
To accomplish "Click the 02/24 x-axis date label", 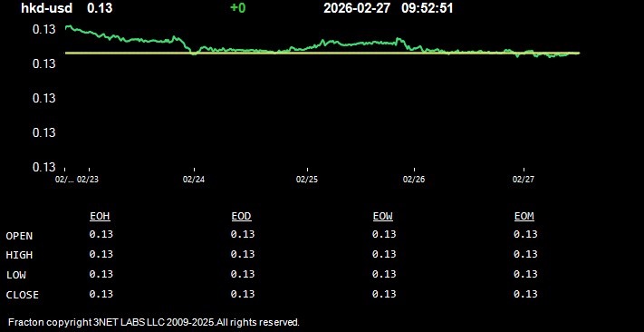I will pyautogui.click(x=194, y=180).
